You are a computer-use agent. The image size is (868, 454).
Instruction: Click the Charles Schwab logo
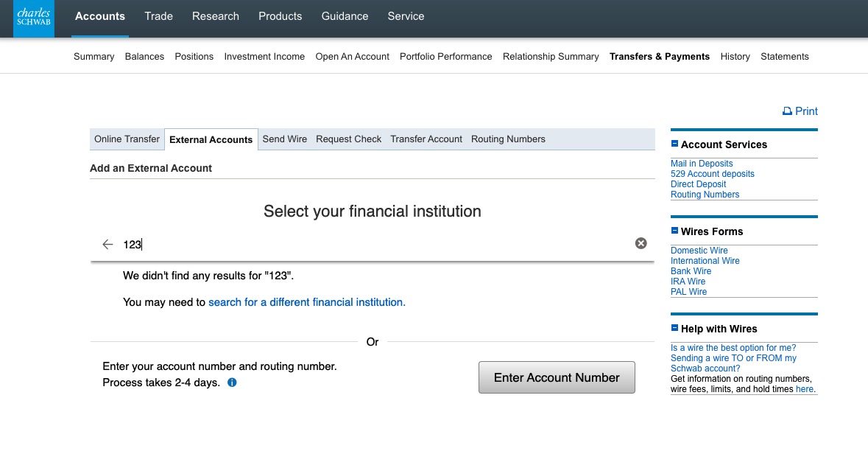click(x=34, y=18)
